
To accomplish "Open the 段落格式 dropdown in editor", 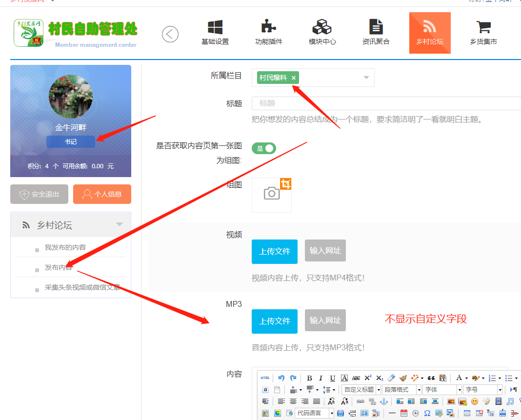I will (401, 390).
